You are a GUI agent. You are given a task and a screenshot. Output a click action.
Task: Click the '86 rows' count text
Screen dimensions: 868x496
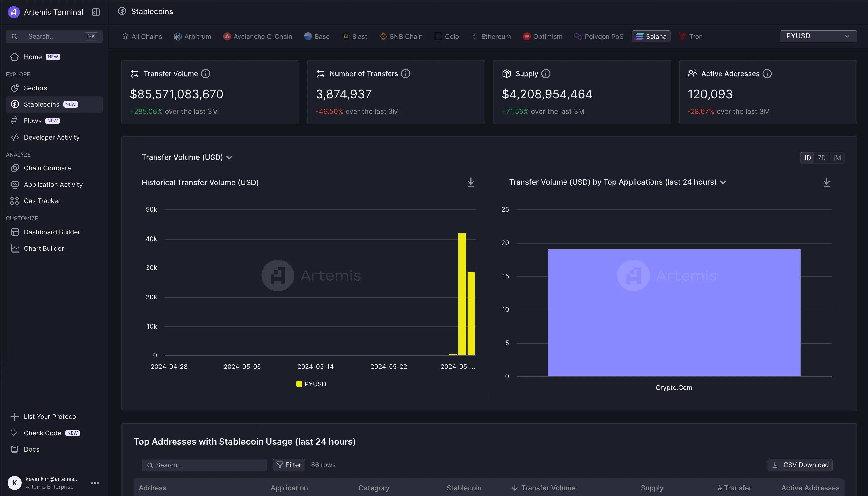click(x=323, y=465)
